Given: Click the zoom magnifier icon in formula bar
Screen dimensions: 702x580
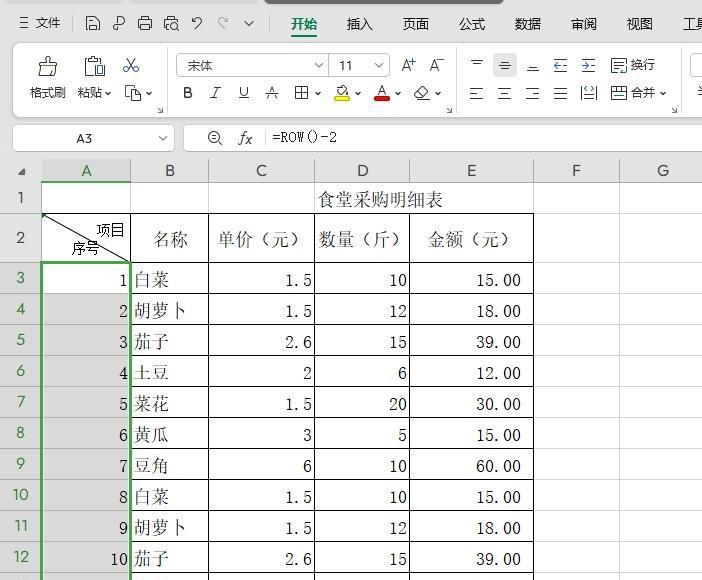Looking at the screenshot, I should [x=215, y=137].
